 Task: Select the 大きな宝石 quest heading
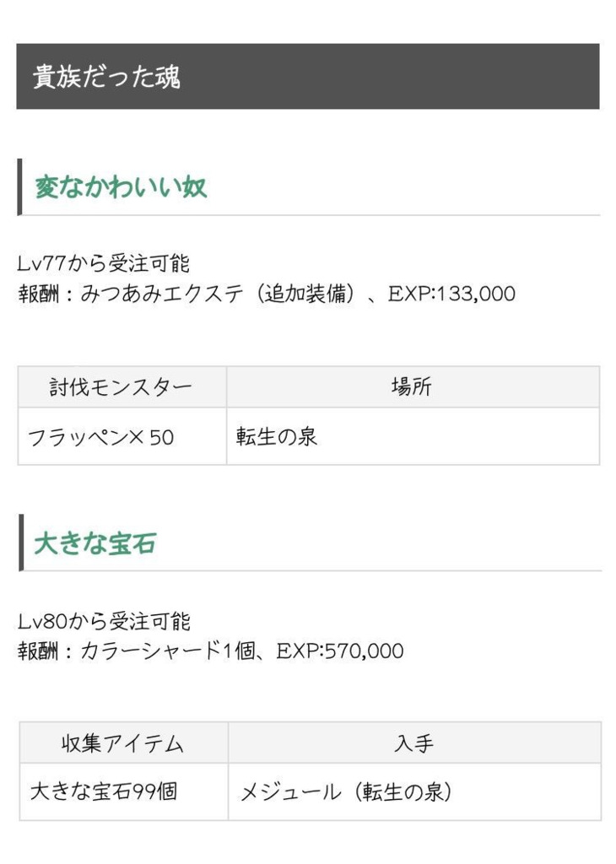pyautogui.click(x=95, y=543)
